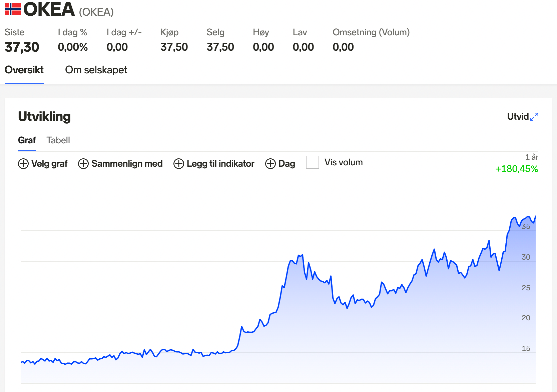Click the '1 år' period label
Screen dimensions: 557x392
532,157
